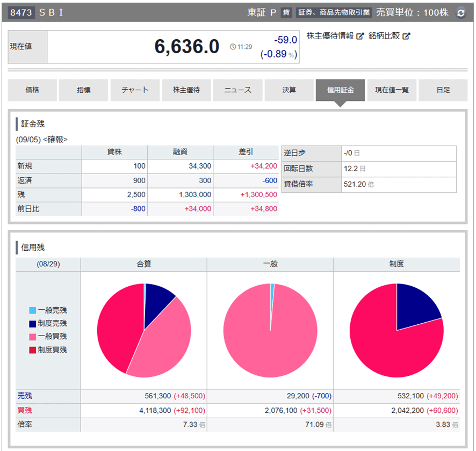Click the 証券、商品先物取引業 industry label

click(x=333, y=13)
